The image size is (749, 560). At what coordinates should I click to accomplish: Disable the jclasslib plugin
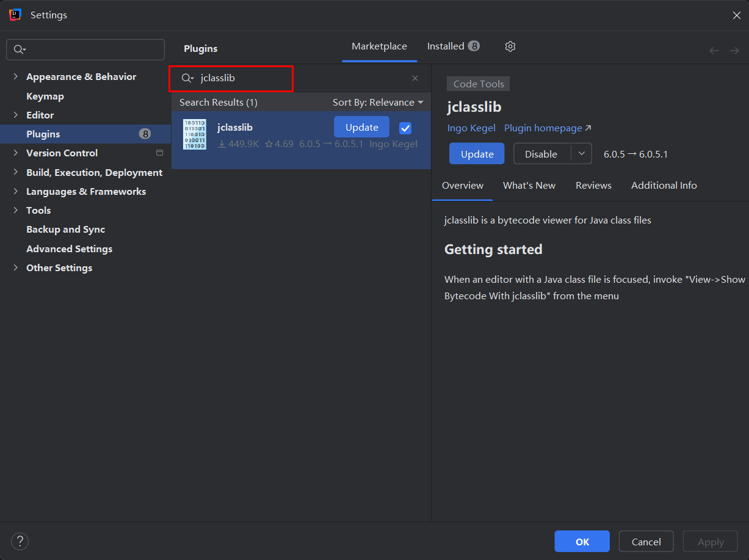pos(542,154)
